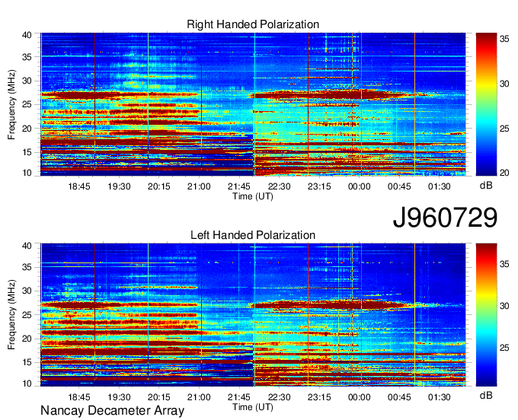Click the '35' frequency tick of the lower plot
Image resolution: width=518 pixels, height=420 pixels.
coord(27,267)
